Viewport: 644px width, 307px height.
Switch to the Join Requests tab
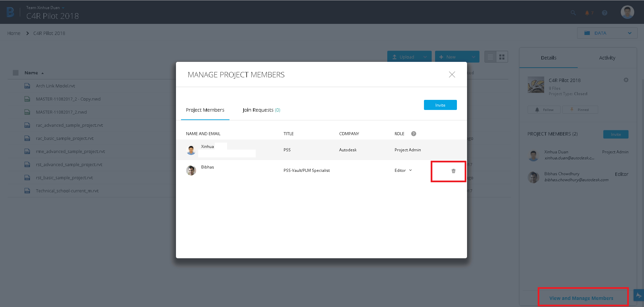click(x=261, y=110)
